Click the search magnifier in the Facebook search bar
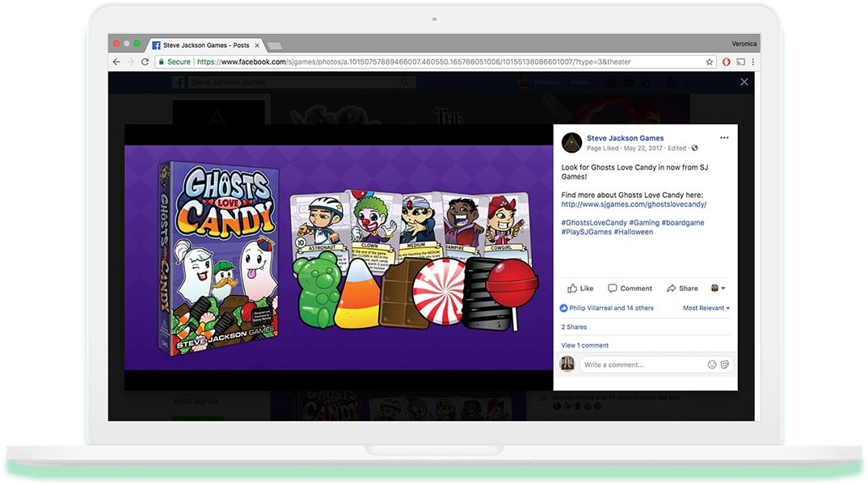Image resolution: width=868 pixels, height=484 pixels. click(404, 82)
